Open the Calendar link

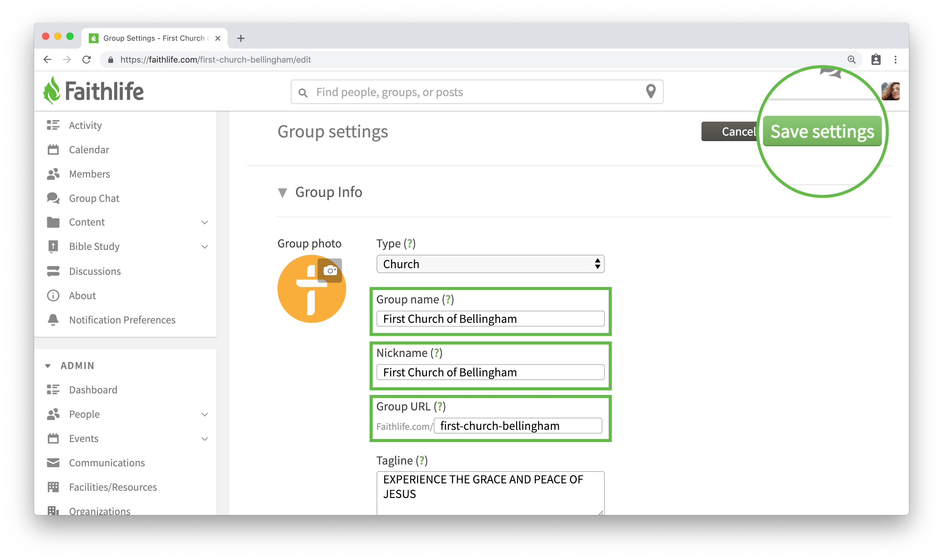(x=89, y=150)
